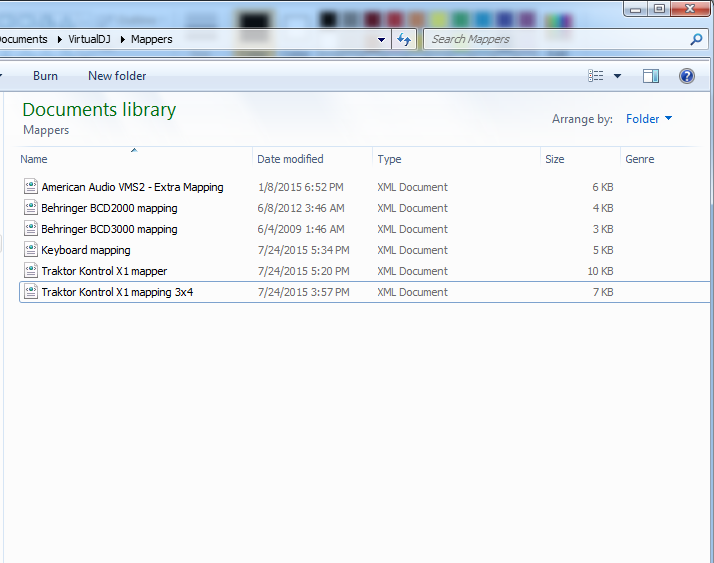Viewport: 714px width, 563px height.
Task: Click date 7/24/2015 5:20 PM
Action: point(304,271)
